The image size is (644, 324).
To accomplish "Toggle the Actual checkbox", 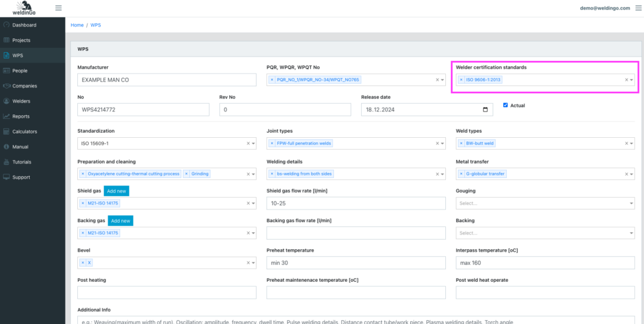I will 506,105.
